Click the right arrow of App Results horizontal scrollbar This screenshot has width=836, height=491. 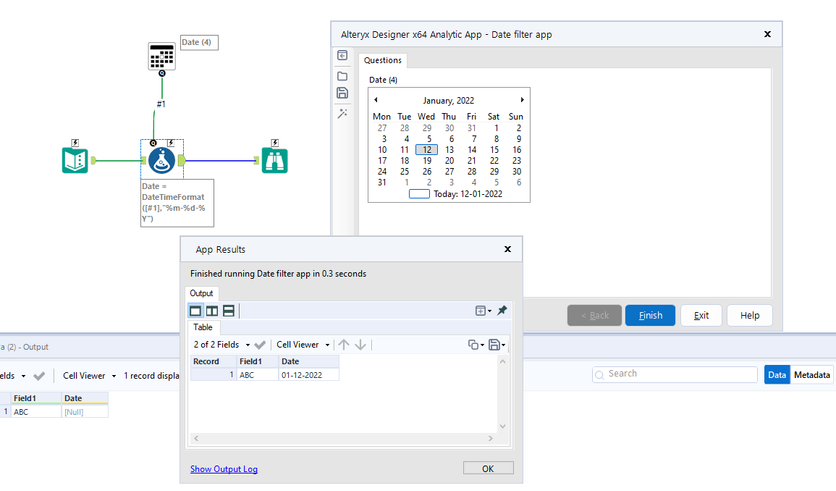tap(491, 438)
